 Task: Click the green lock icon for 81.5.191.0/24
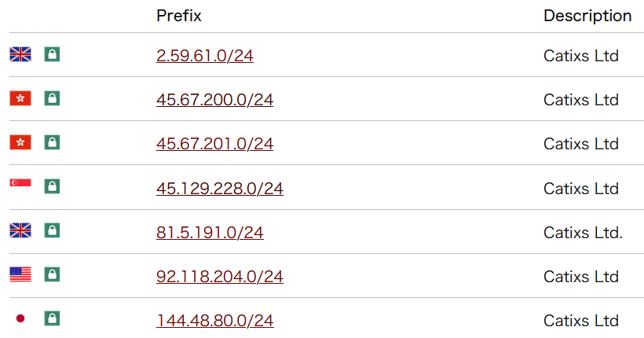(52, 230)
